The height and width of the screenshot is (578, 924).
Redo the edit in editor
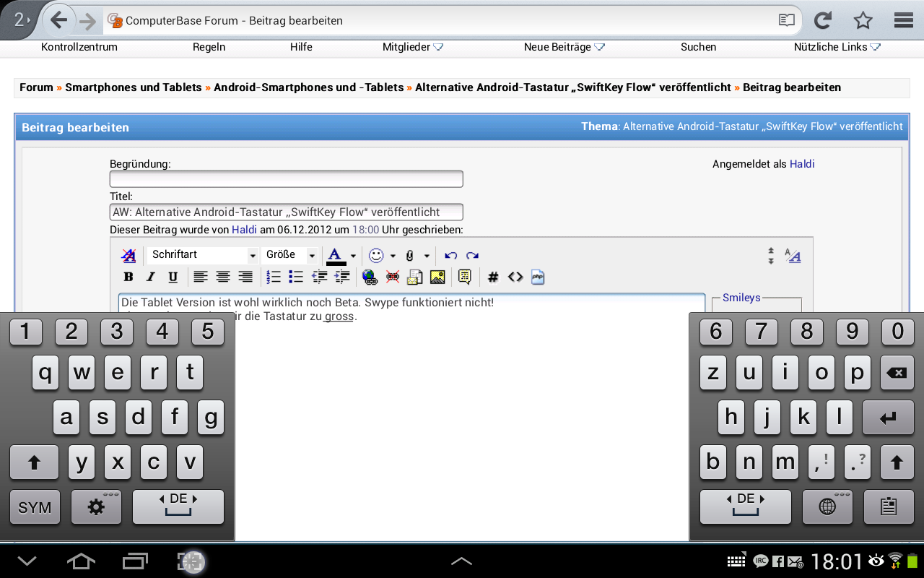[x=472, y=255]
